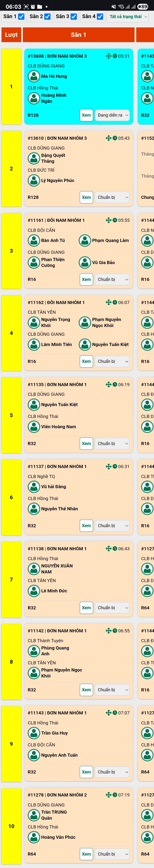
Task: Disable the Sân 4 court filter
Action: click(x=100, y=17)
